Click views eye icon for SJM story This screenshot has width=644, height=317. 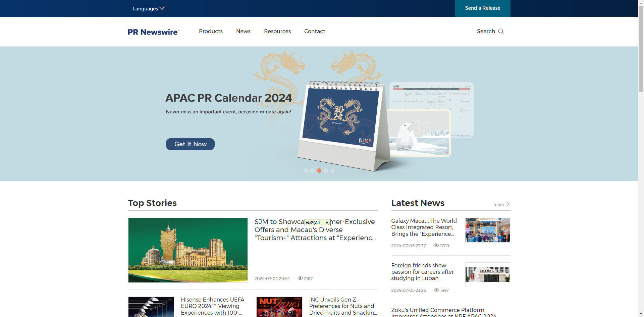click(x=300, y=278)
